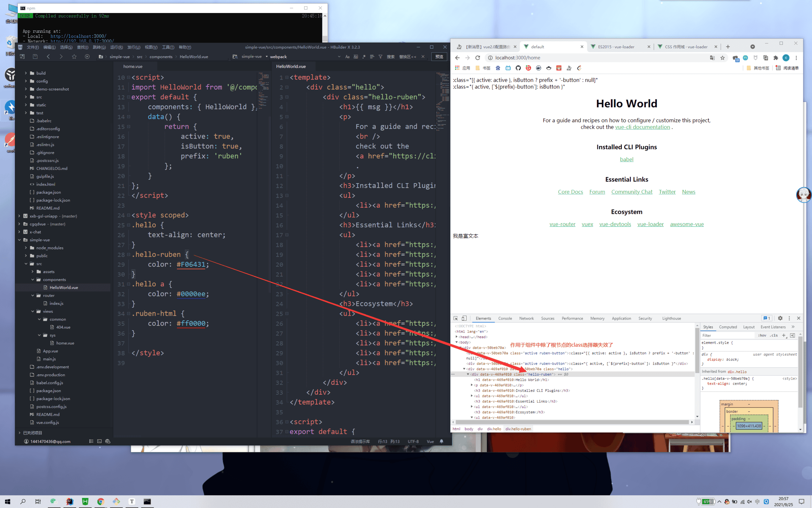Click the #F06431 color value in CSS
Screen dimensions: 812x508
coord(191,264)
